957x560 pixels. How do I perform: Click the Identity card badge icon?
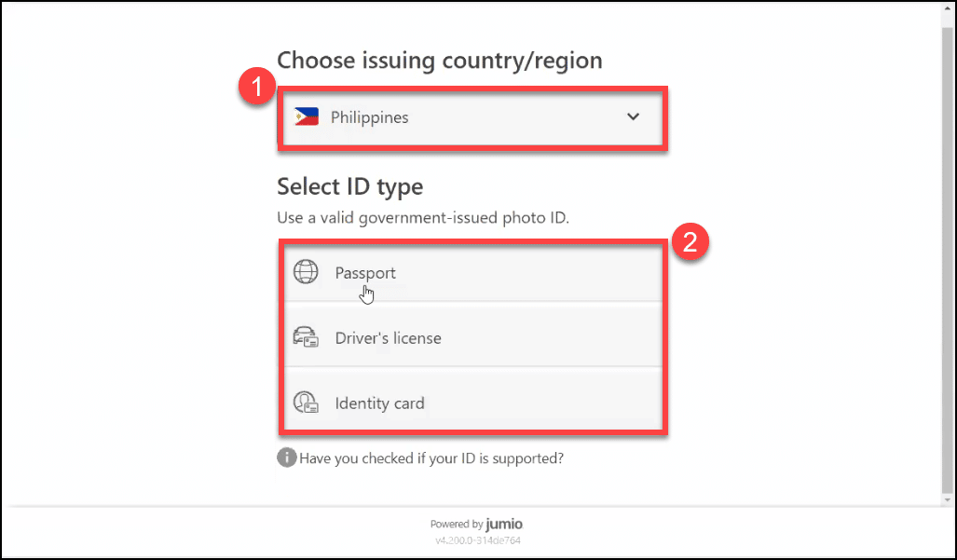[x=306, y=403]
